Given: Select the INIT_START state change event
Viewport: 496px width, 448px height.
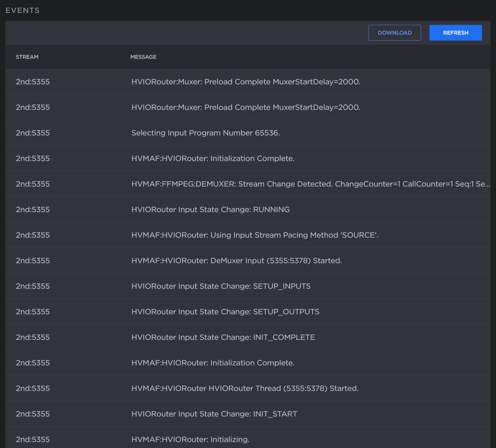Looking at the screenshot, I should [214, 414].
